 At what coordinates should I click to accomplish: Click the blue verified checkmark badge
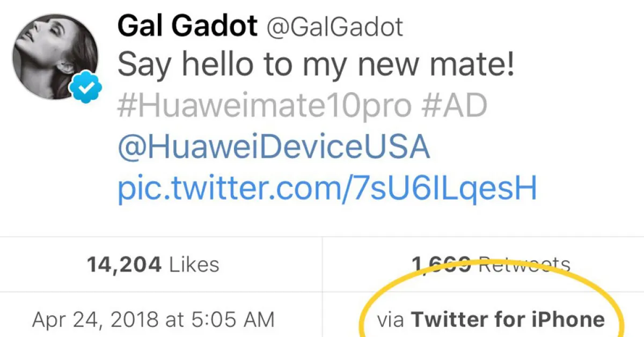(x=85, y=89)
